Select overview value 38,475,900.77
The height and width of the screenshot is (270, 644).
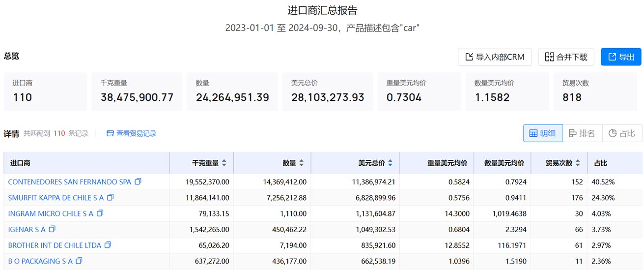[137, 97]
